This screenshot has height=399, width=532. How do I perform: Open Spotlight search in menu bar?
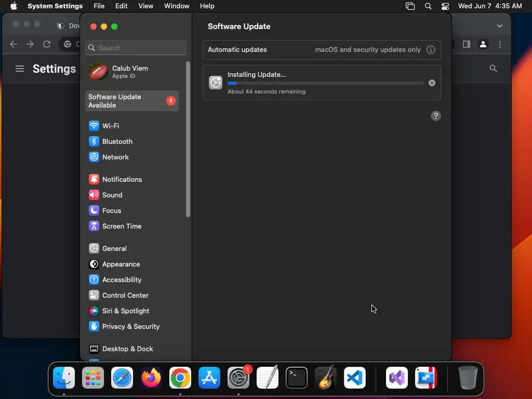click(428, 6)
